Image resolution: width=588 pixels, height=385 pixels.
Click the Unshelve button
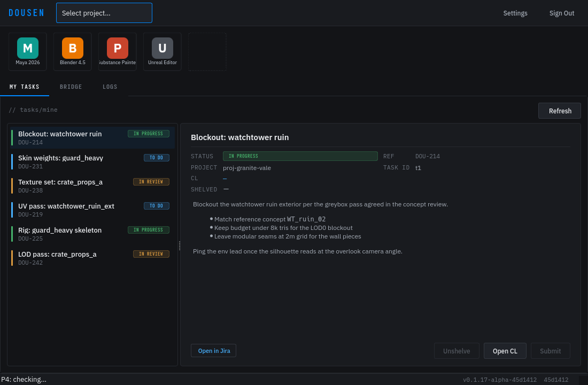[457, 351]
